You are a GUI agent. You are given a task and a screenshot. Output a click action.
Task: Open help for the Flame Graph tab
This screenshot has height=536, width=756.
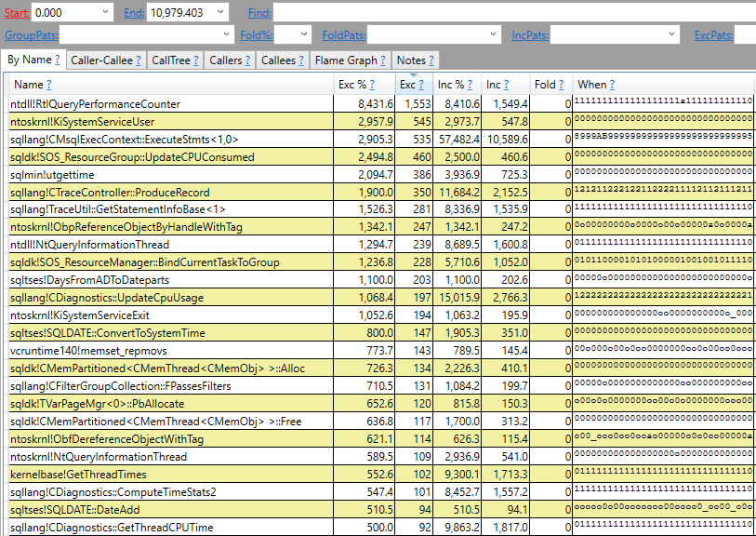pyautogui.click(x=383, y=60)
